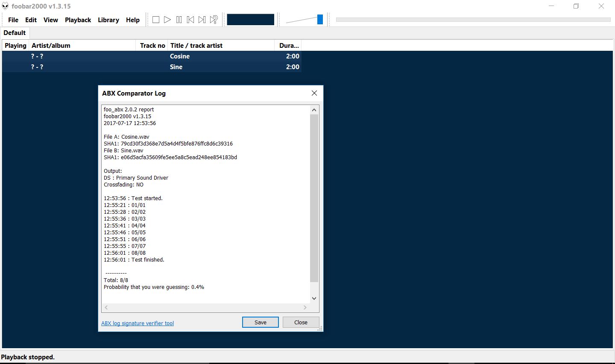This screenshot has height=364, width=615.
Task: Click the '12:55:41 : 04/04' log entry
Action: coord(125,226)
